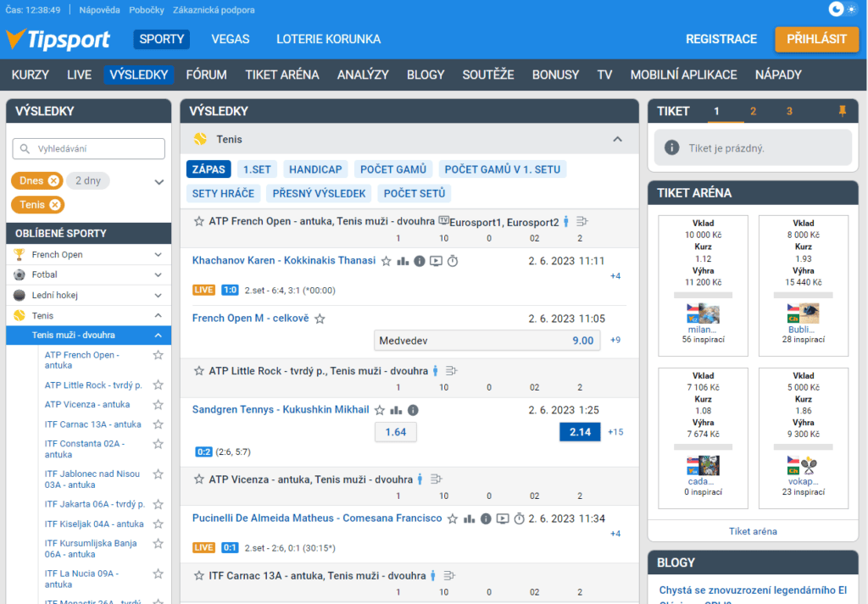Switch to ticket tab 3
The width and height of the screenshot is (868, 604).
coord(789,111)
